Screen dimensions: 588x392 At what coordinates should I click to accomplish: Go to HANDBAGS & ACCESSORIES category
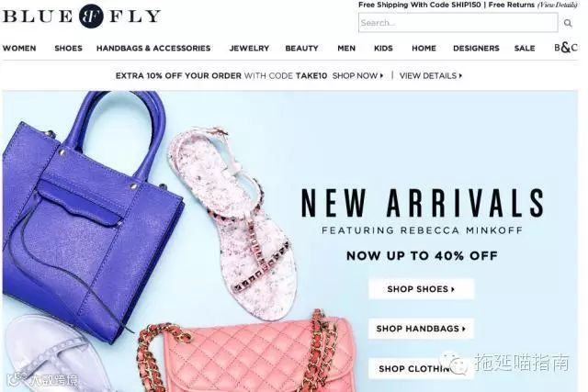(x=153, y=49)
